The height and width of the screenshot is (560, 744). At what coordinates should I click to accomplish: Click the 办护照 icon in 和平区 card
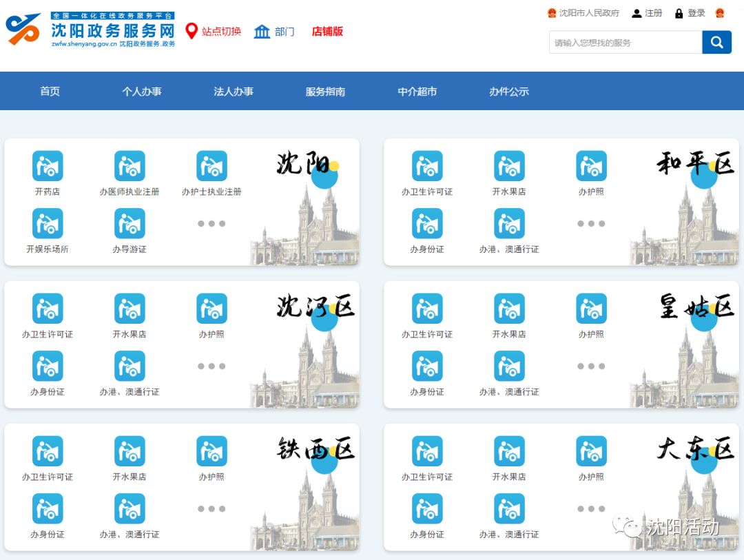point(591,165)
